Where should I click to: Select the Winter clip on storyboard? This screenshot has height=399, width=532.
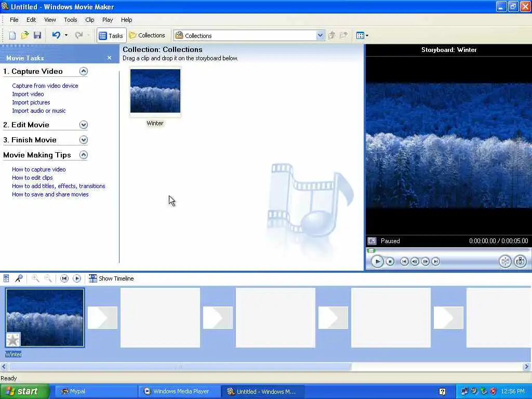[45, 317]
